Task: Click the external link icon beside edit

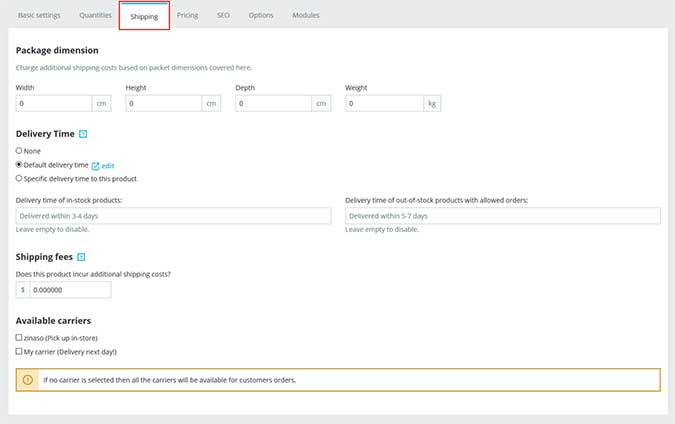Action: pyautogui.click(x=95, y=165)
